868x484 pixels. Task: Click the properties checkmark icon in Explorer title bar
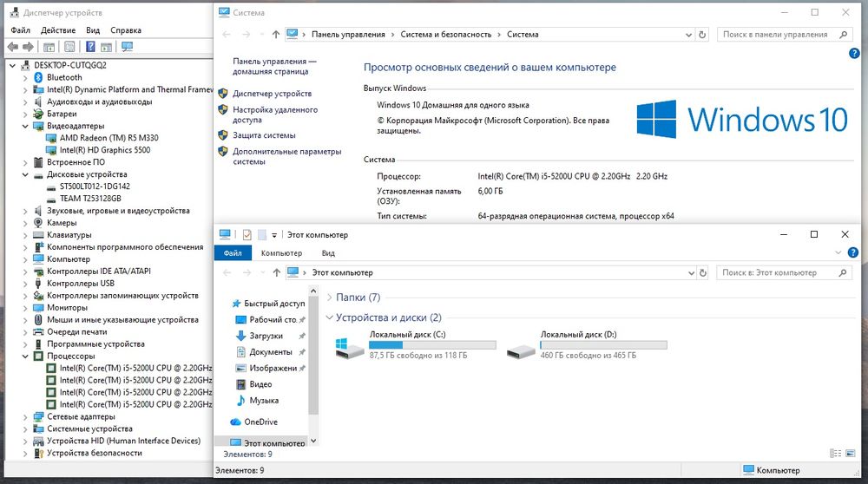[x=247, y=235]
